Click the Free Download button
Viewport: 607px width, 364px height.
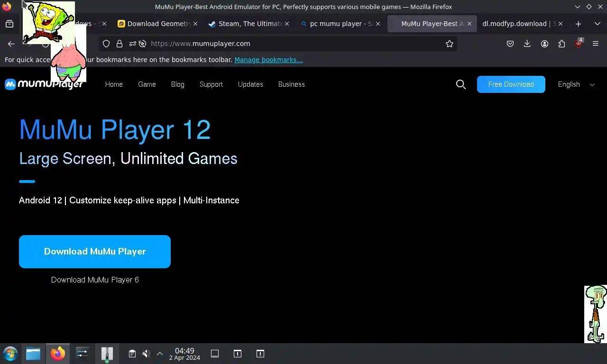(511, 84)
